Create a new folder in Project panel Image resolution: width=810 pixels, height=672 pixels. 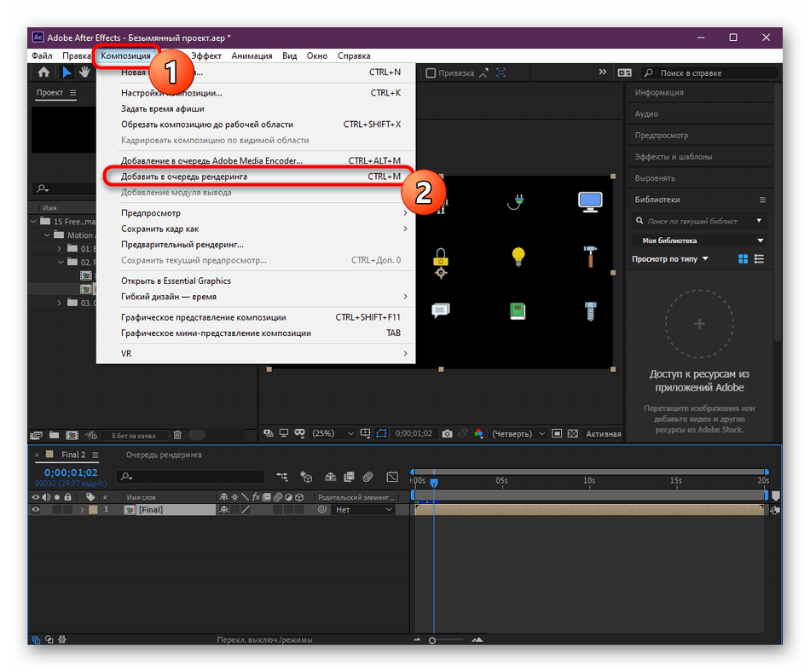(x=54, y=435)
